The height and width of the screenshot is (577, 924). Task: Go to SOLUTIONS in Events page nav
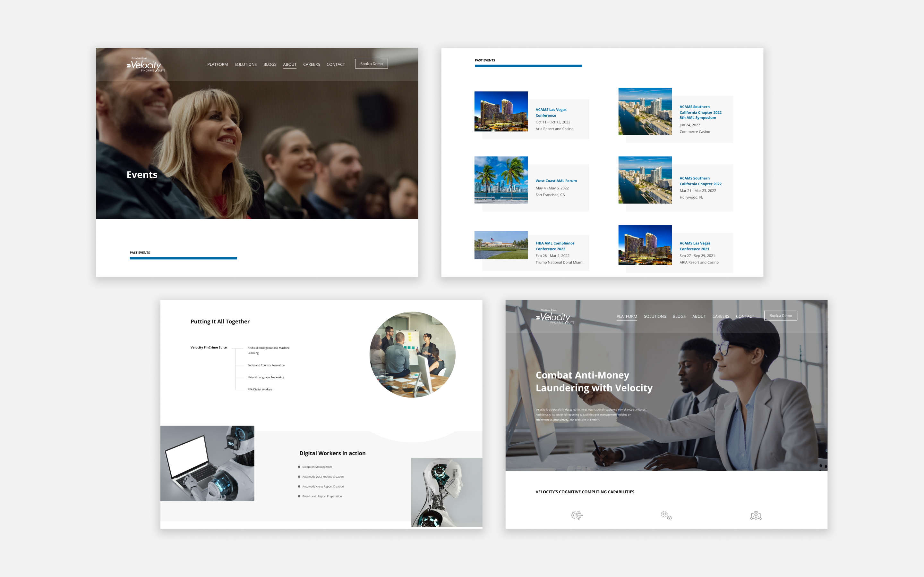[245, 64]
